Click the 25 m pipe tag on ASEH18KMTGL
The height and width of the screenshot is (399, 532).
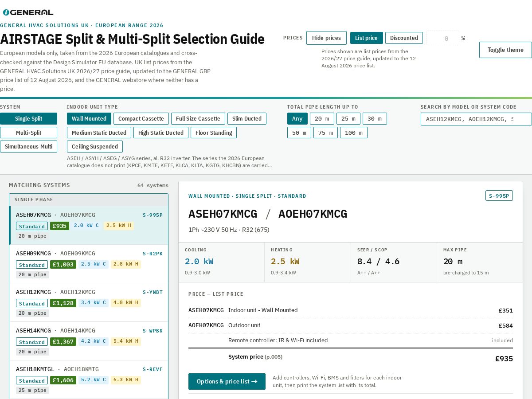(x=32, y=390)
